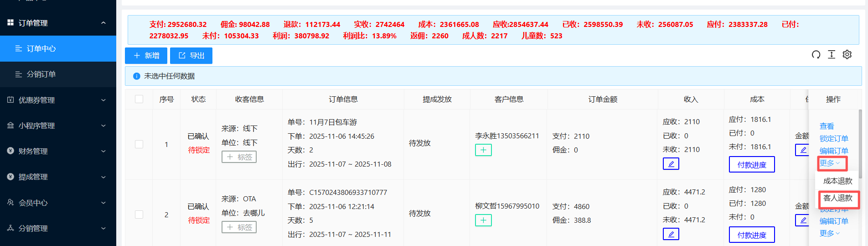Open the 更多 dropdown in row 2
The height and width of the screenshot is (246, 868).
coord(829,233)
